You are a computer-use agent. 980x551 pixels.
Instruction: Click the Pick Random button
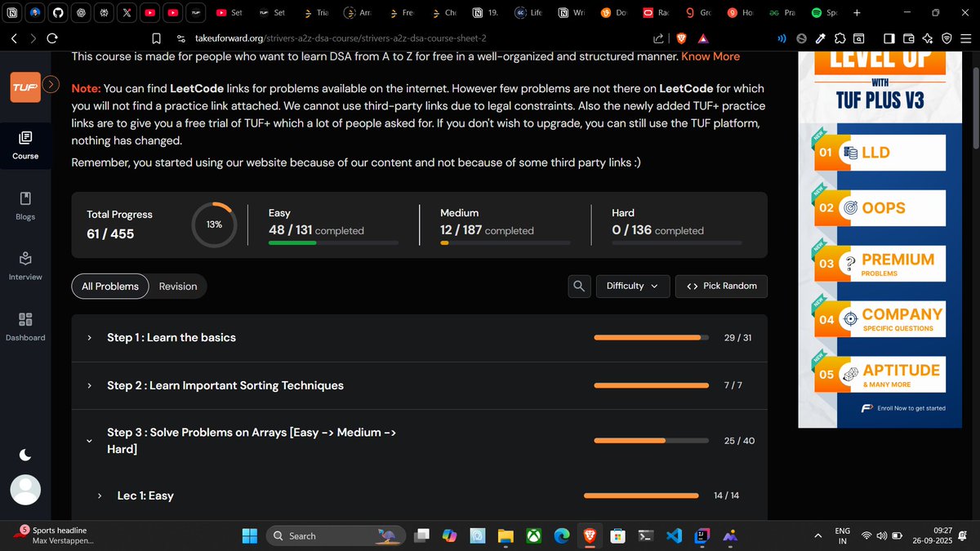721,286
